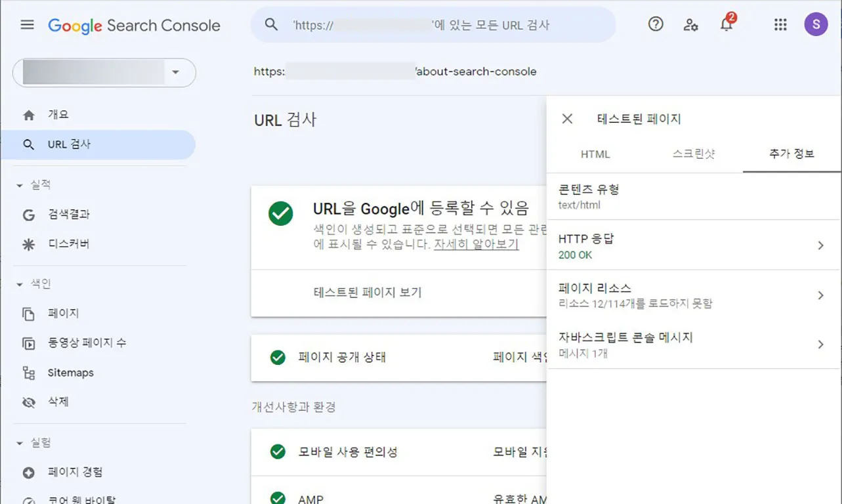Open the 페이지 공개 상태 row
Image resolution: width=842 pixels, height=504 pixels.
(398, 358)
